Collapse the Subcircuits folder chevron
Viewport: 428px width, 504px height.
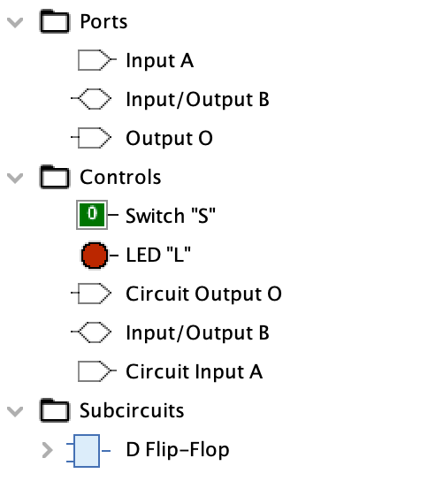(x=15, y=411)
